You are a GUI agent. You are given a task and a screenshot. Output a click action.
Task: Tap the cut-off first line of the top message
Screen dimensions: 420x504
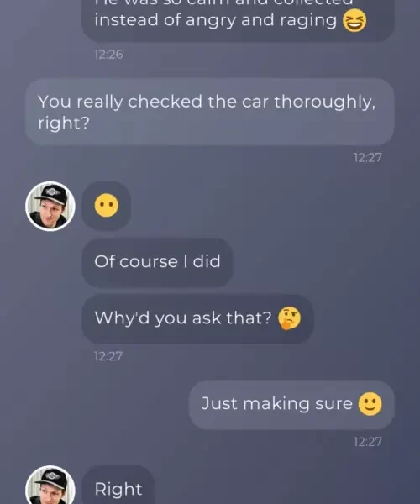223,3
